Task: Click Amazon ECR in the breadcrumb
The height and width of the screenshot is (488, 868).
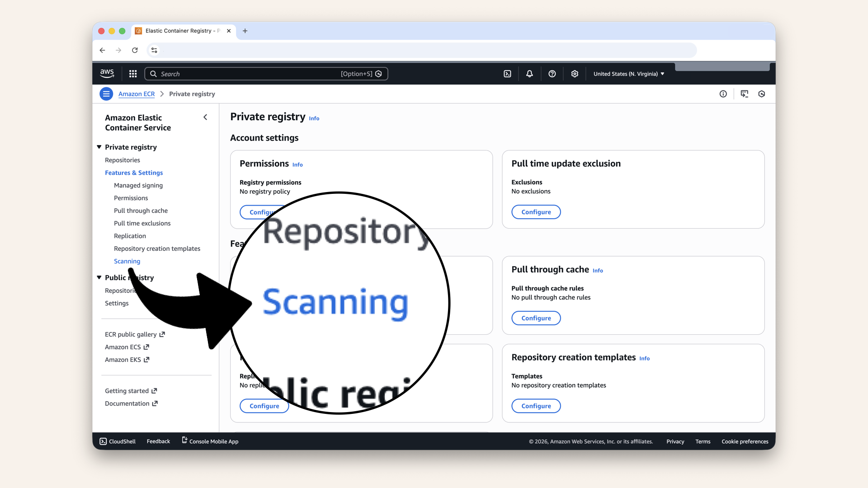Action: pos(136,94)
